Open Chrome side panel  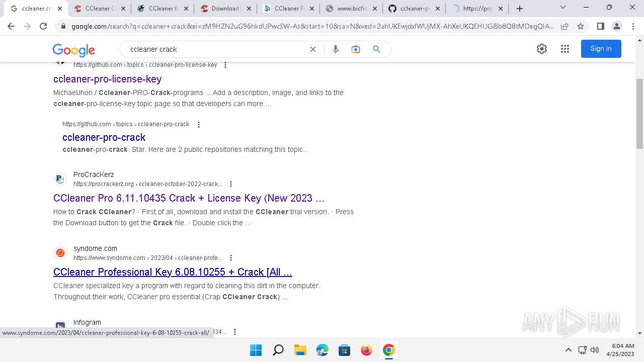(x=600, y=26)
